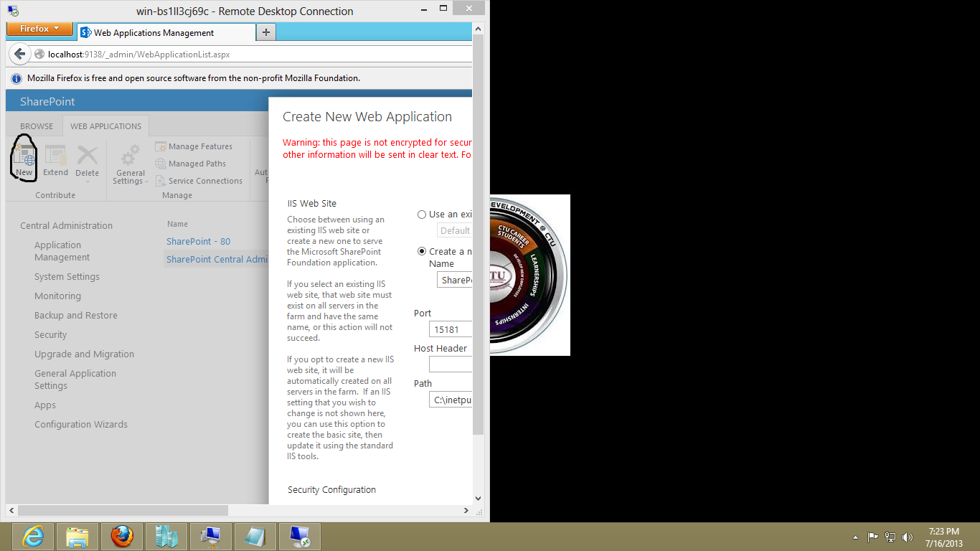The width and height of the screenshot is (980, 551).
Task: Open Backup and Restore
Action: (75, 315)
